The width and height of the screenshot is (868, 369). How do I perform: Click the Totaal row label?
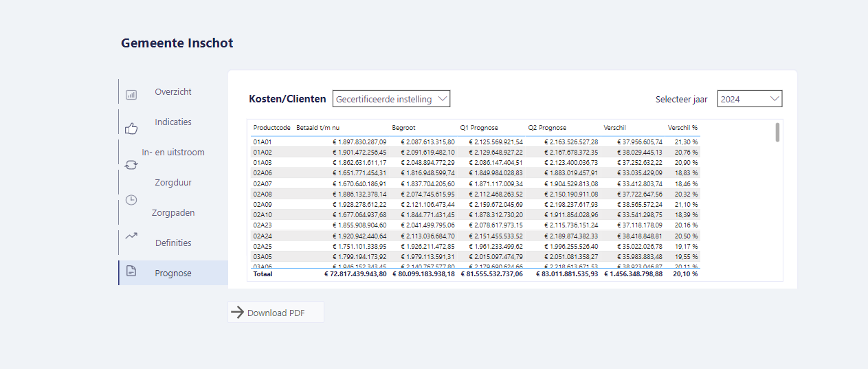point(263,273)
